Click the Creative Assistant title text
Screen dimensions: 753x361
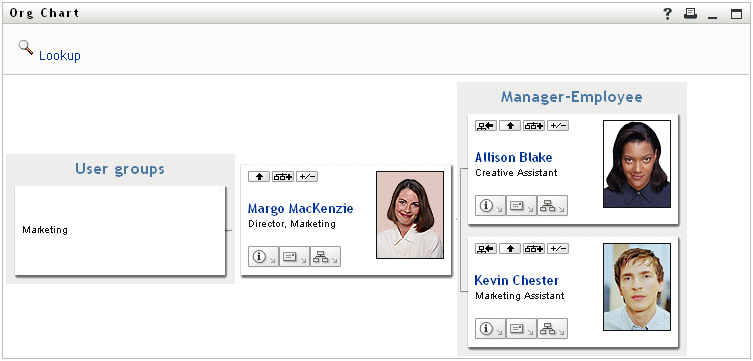tap(516, 173)
